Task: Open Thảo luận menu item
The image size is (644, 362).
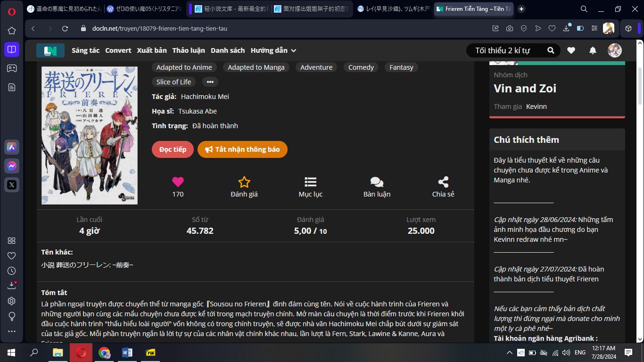Action: (189, 50)
